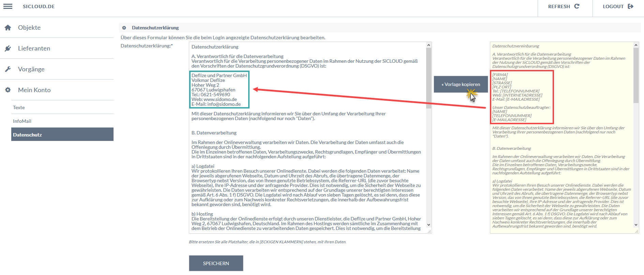Click the editor scrollbar up arrow

coord(429,45)
